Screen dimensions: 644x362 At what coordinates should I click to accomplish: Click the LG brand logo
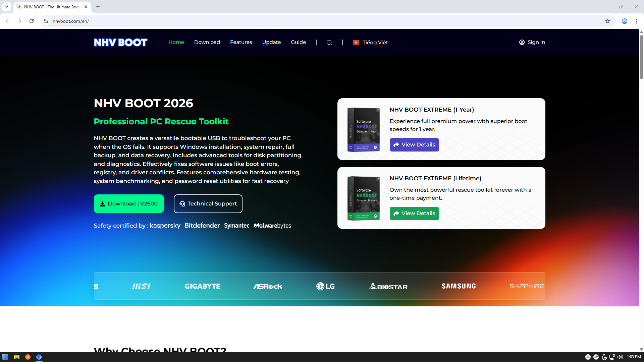pos(325,286)
